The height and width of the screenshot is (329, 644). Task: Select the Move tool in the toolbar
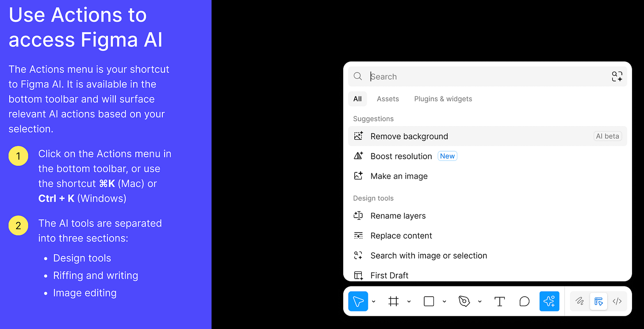[358, 301]
